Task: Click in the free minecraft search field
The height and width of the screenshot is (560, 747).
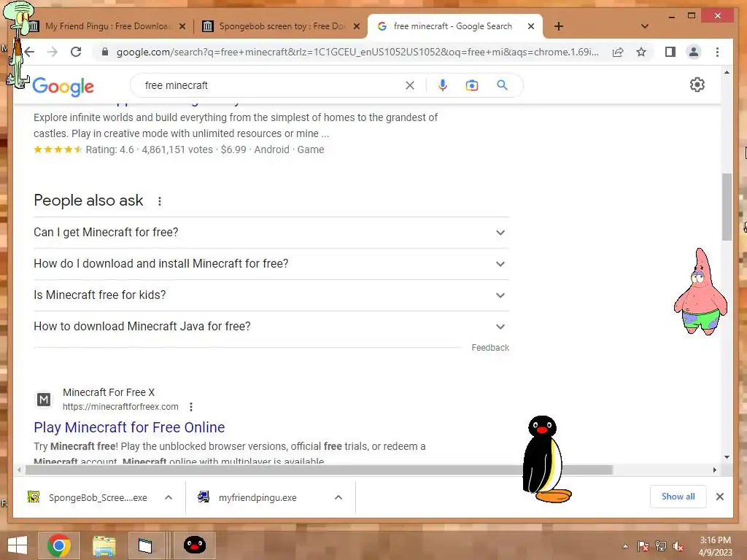Action: point(271,85)
